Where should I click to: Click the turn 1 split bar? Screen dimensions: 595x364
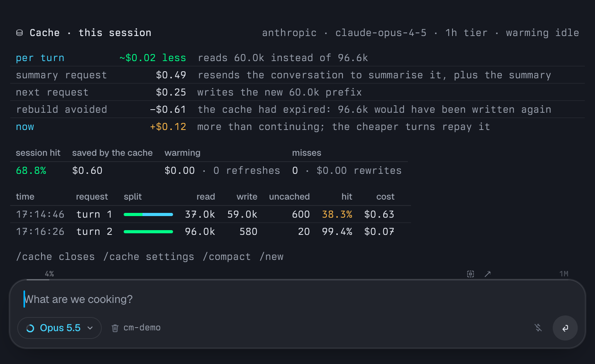click(148, 214)
